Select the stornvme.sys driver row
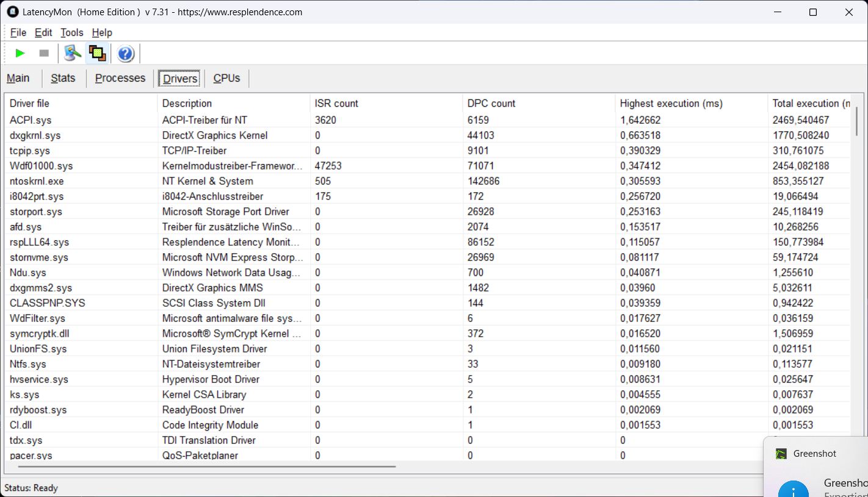 [427, 257]
